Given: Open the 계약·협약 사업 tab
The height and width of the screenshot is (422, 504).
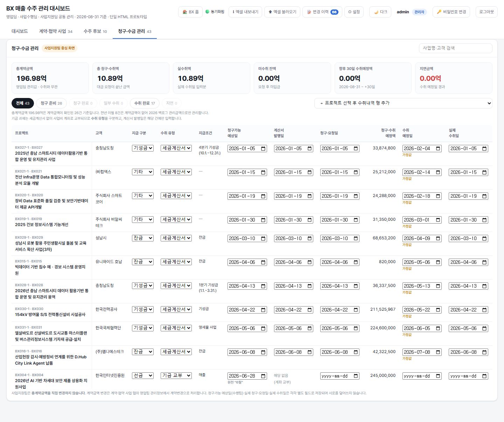Looking at the screenshot, I should (56, 31).
